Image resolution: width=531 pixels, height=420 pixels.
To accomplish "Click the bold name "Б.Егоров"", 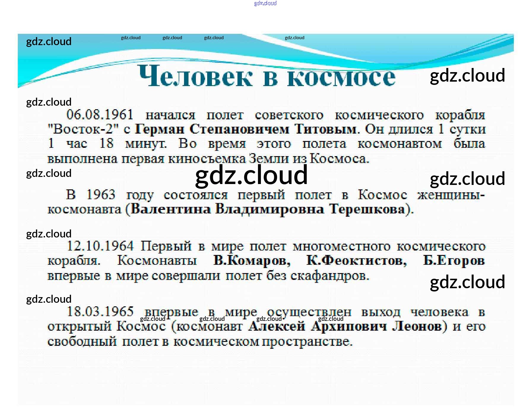I will pyautogui.click(x=454, y=261).
